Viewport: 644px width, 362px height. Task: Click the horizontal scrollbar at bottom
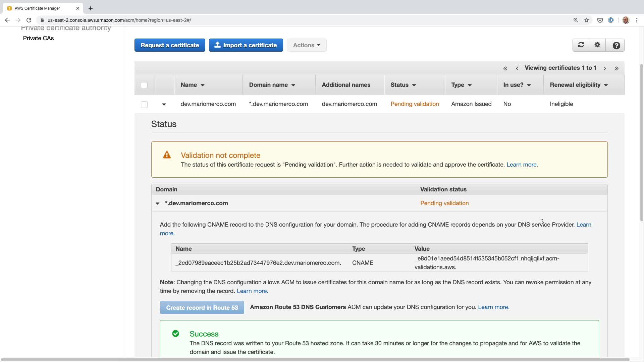pyautogui.click(x=315, y=360)
